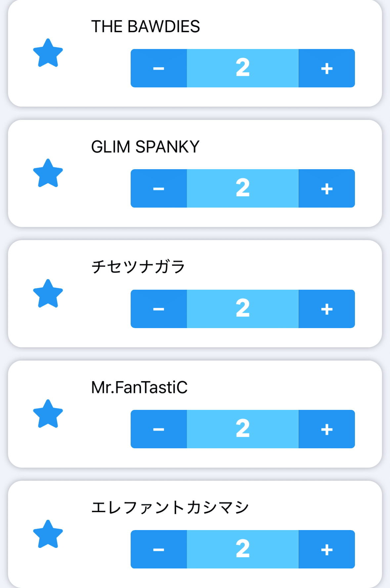Viewport: 390px width, 588px height.
Task: Toggle the favorite star for GLIM SPANKY
Action: 48,173
